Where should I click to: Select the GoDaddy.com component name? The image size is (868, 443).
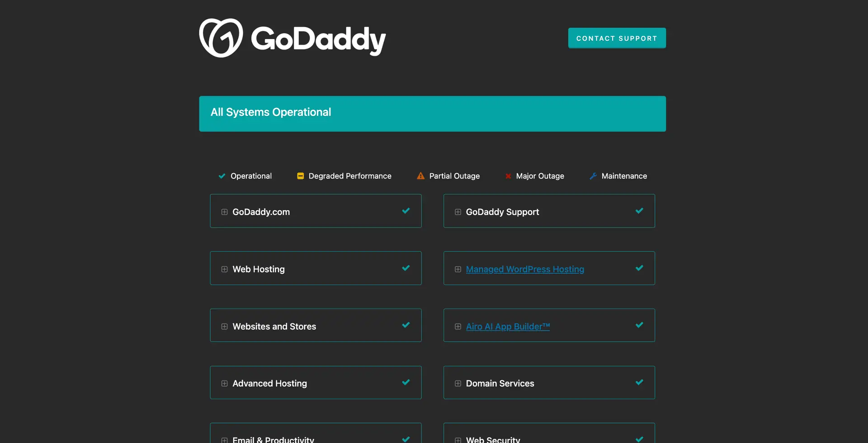point(261,212)
